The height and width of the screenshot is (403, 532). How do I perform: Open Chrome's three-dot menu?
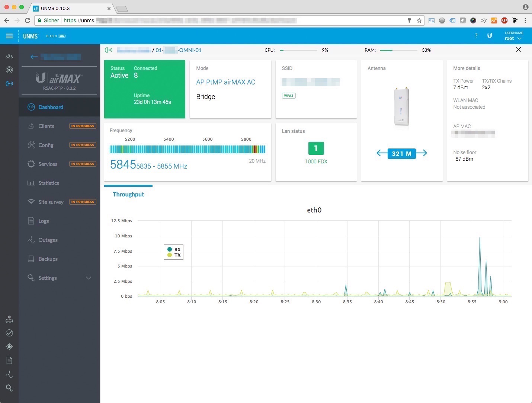(525, 20)
